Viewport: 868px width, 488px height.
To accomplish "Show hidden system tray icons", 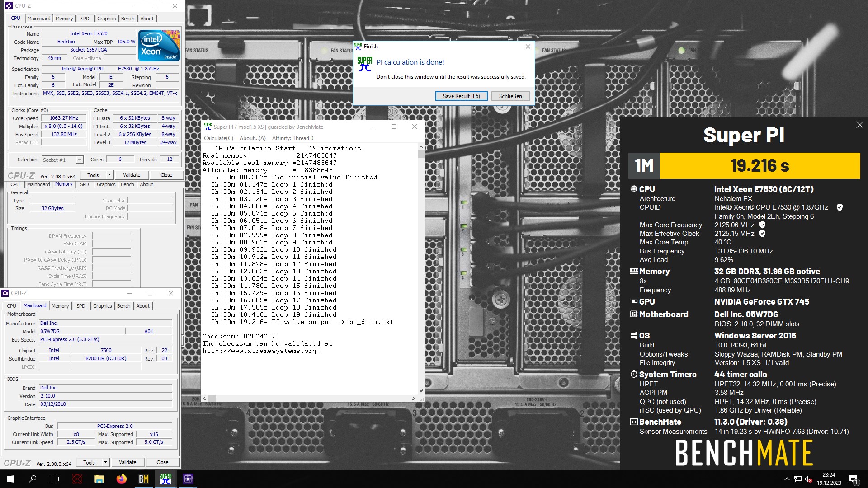I will pyautogui.click(x=787, y=479).
